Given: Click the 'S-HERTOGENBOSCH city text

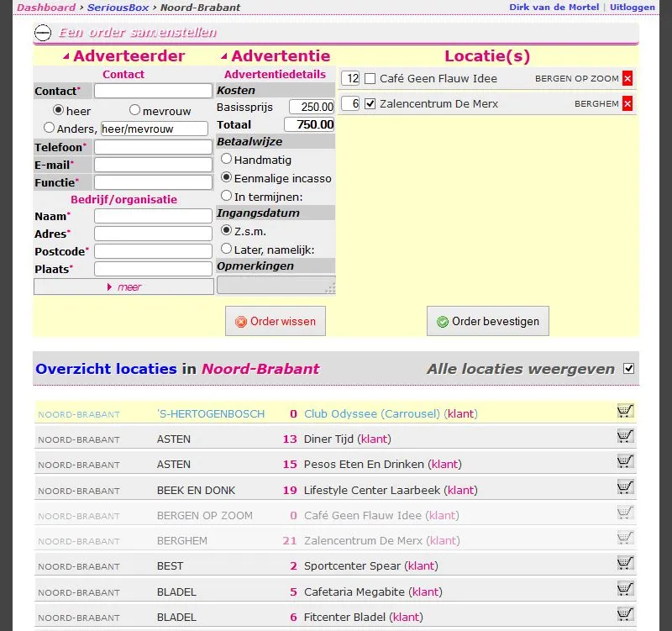Looking at the screenshot, I should [211, 413].
